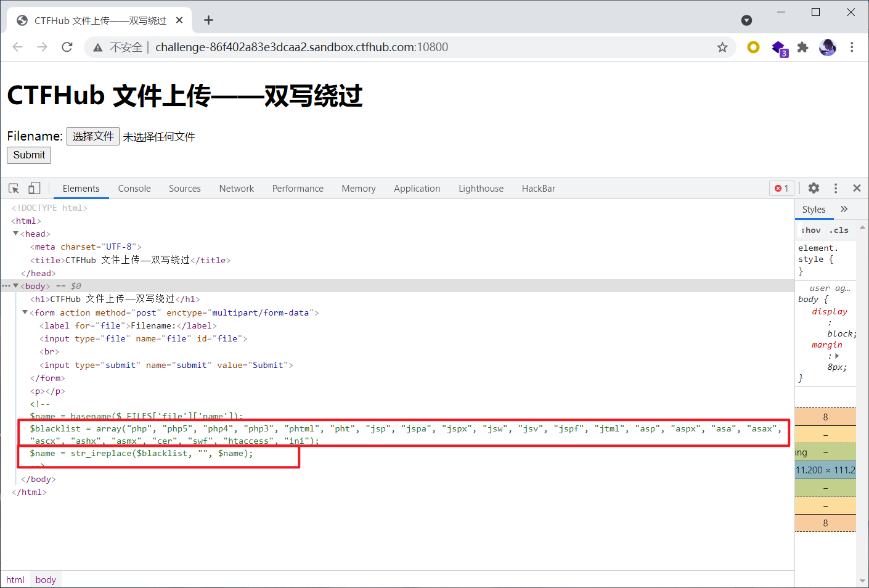Click the display property in Styles

(830, 312)
